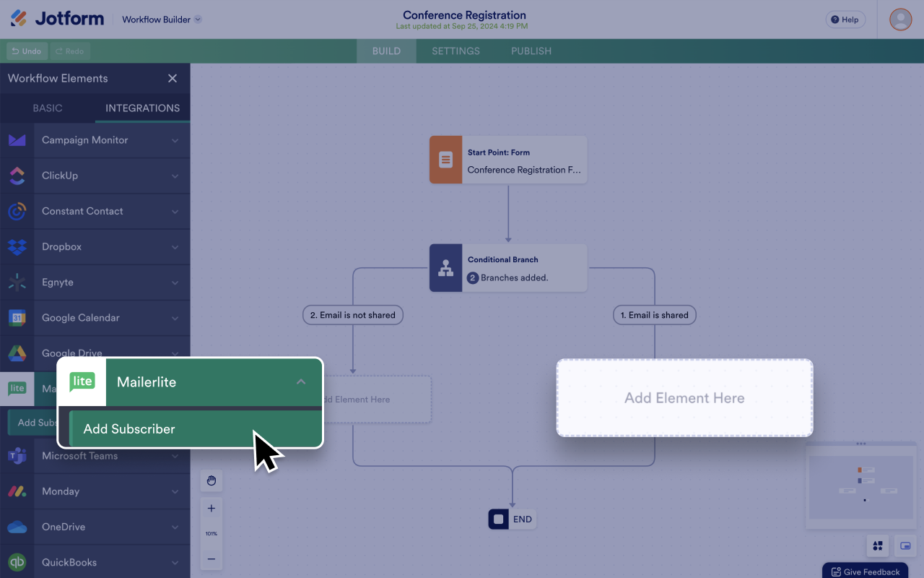Expand the Campaign Monitor integration chevron
924x578 pixels.
[175, 140]
